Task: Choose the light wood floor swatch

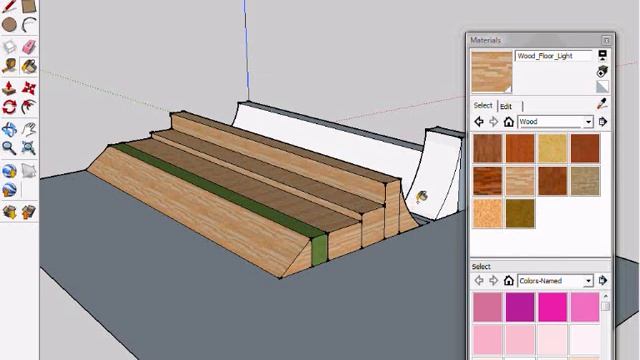Action: point(520,181)
